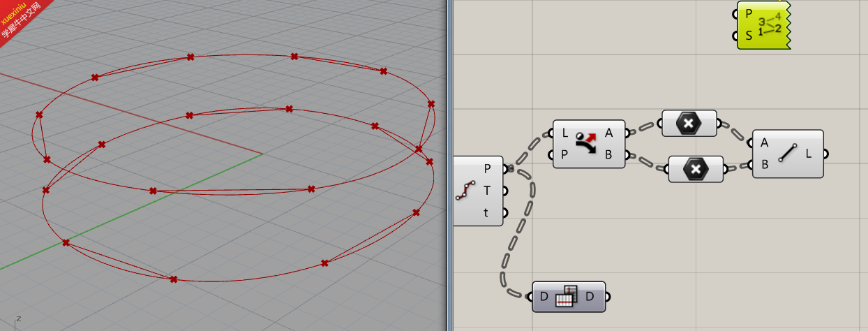The height and width of the screenshot is (331, 868).
Task: Click output L of Line component
Action: 809,154
